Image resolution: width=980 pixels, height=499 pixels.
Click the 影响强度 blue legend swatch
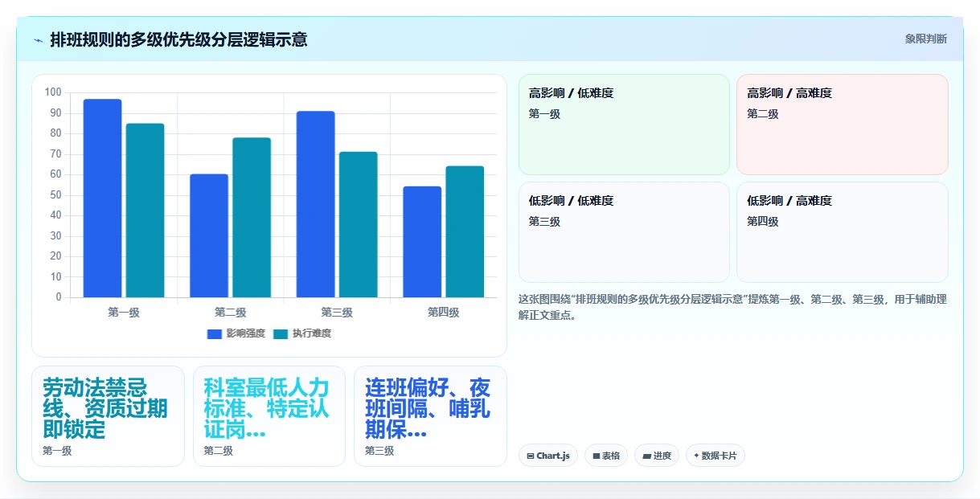[x=214, y=333]
